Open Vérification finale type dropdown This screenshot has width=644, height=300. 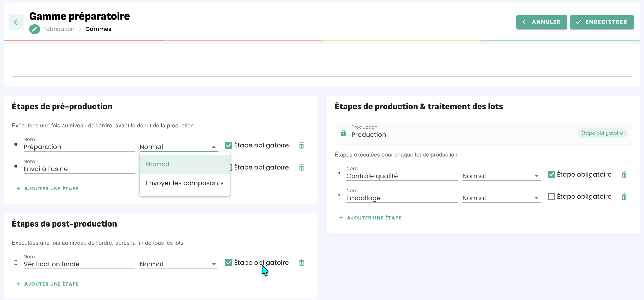178,264
